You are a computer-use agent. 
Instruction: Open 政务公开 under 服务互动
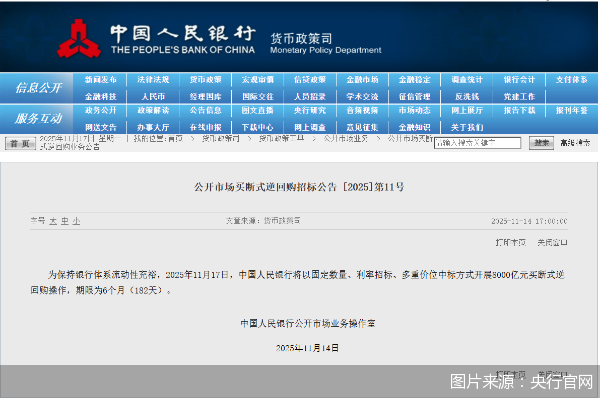coord(101,110)
